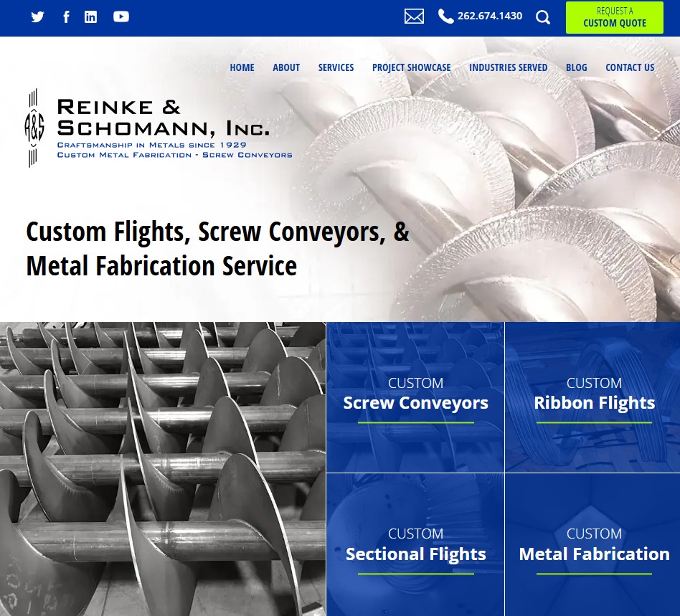Go to the Home menu item
This screenshot has width=680, height=616.
[242, 67]
